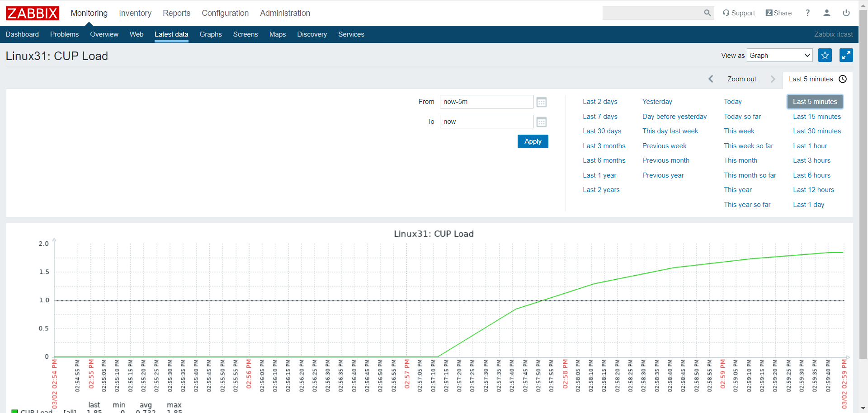This screenshot has width=868, height=413.
Task: Select Yesterday period
Action: (x=657, y=102)
